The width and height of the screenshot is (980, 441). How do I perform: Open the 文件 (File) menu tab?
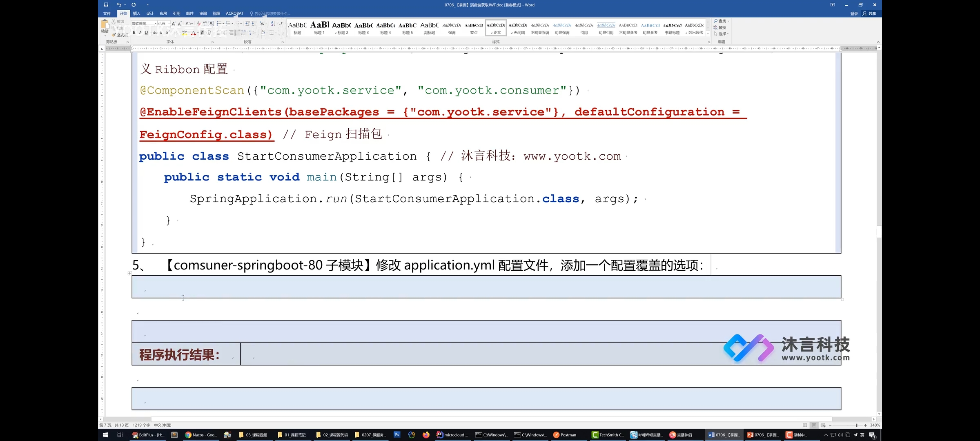point(107,13)
